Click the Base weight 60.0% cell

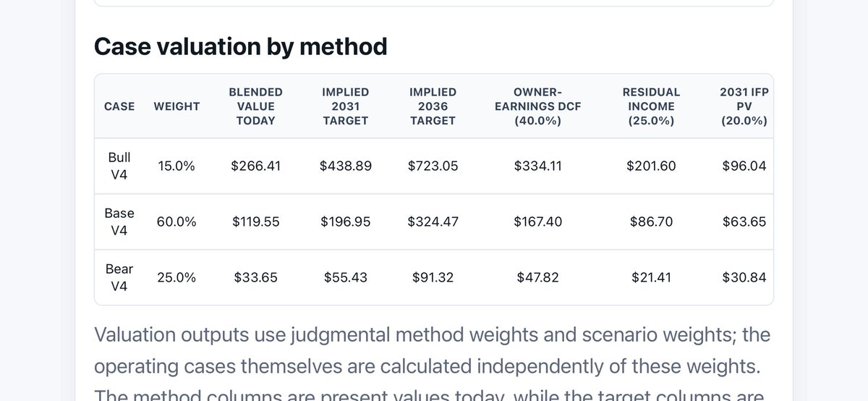coord(176,221)
